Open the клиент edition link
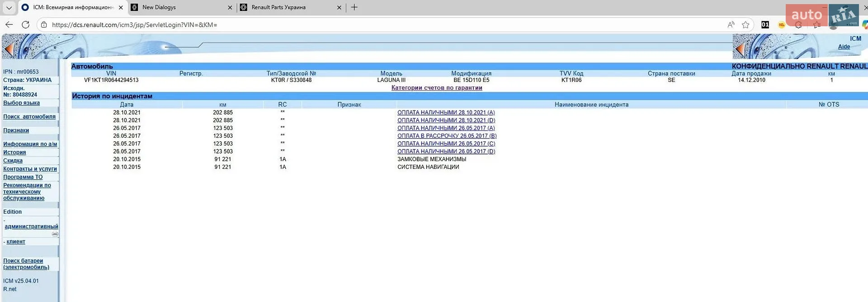This screenshot has width=868, height=302. pyautogui.click(x=16, y=242)
